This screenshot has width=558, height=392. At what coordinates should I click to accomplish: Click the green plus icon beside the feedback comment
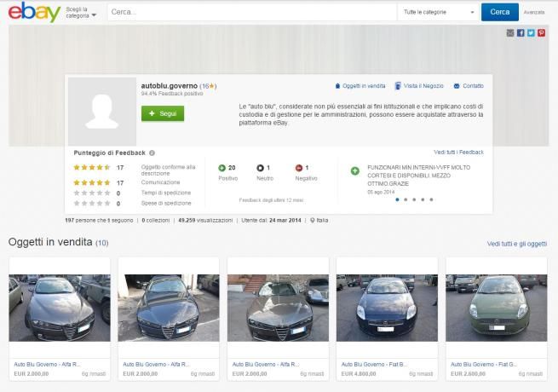355,171
